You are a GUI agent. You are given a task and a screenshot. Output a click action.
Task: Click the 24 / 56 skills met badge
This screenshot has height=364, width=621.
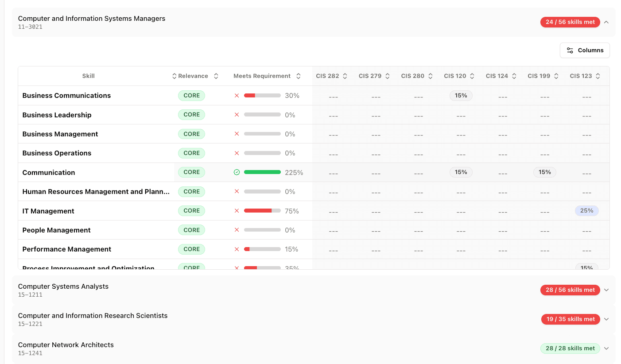(x=570, y=22)
